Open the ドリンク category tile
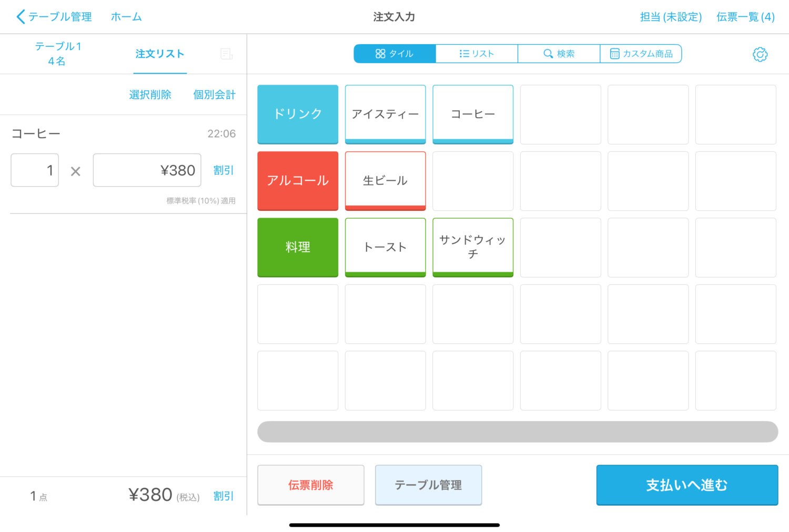This screenshot has height=532, width=789. pyautogui.click(x=297, y=114)
